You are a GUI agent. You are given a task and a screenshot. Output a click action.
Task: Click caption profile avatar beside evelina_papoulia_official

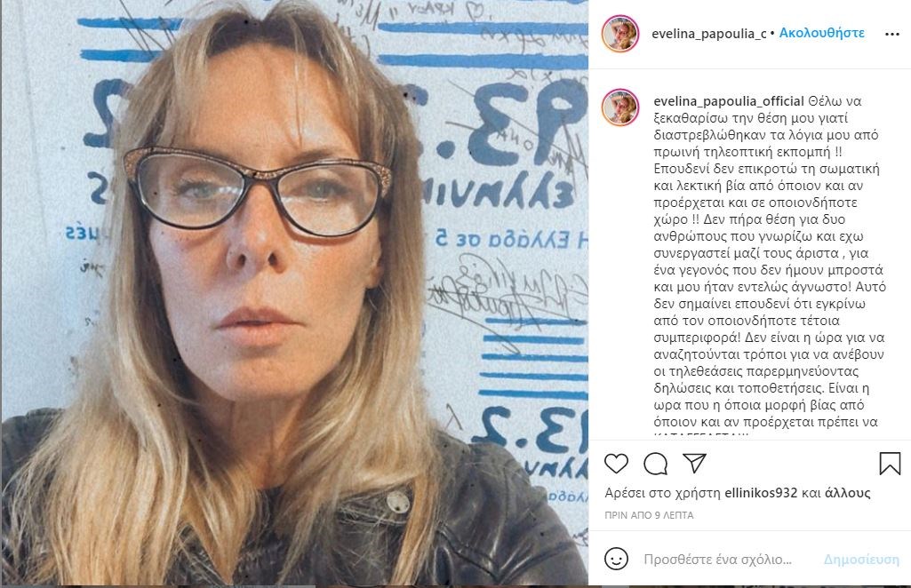click(x=619, y=107)
